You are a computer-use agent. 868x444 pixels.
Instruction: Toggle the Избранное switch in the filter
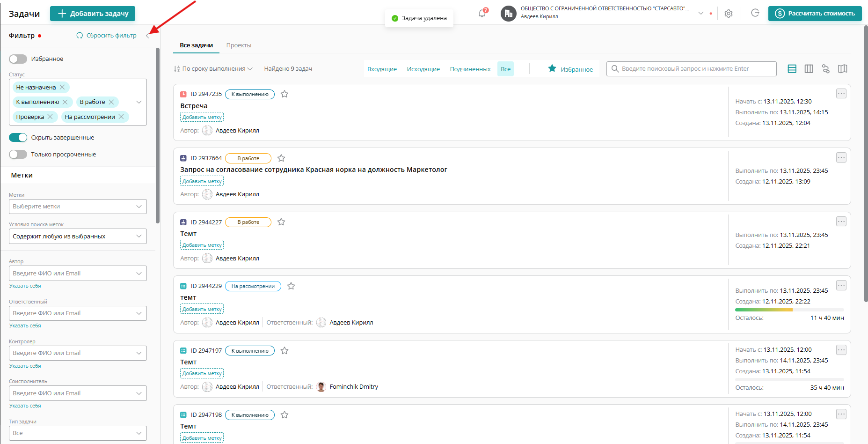(18, 59)
